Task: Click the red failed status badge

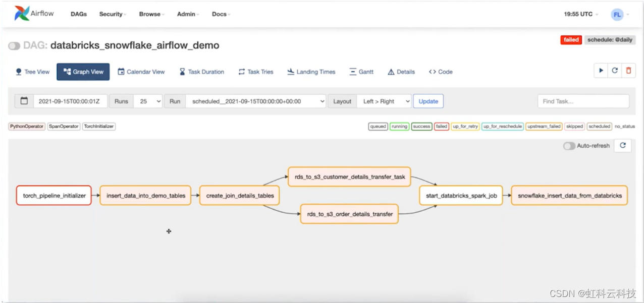Action: pos(571,40)
